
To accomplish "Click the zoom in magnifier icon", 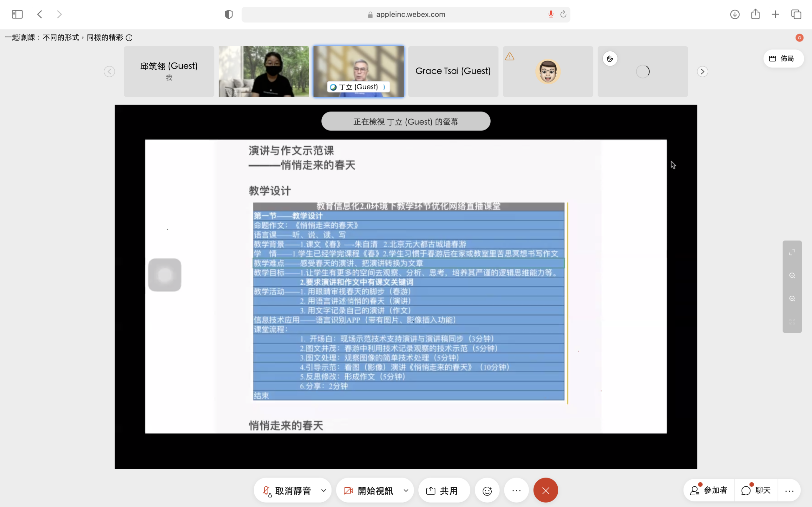I will (792, 275).
